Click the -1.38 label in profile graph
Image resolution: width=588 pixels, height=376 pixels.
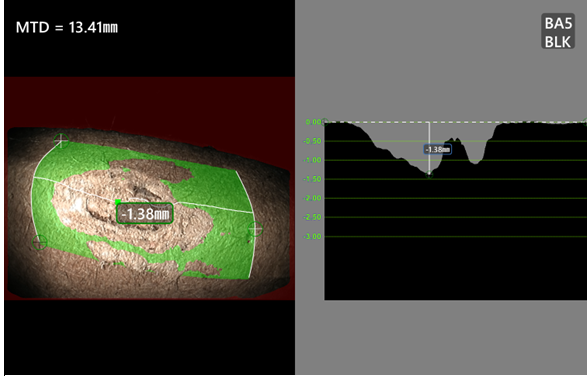click(437, 149)
